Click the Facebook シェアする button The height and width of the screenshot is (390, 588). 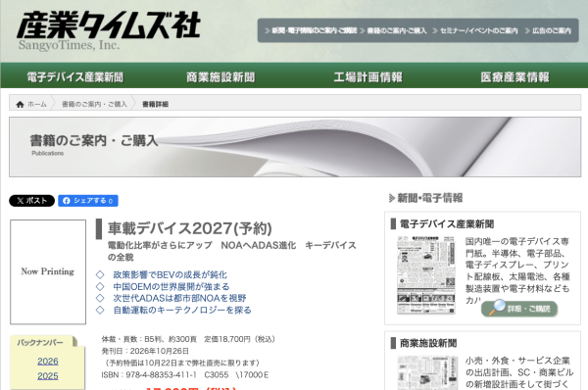[x=88, y=201]
